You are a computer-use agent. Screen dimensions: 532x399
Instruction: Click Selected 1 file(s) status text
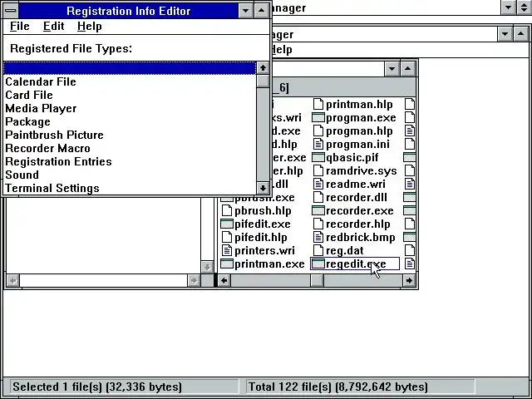point(97,387)
